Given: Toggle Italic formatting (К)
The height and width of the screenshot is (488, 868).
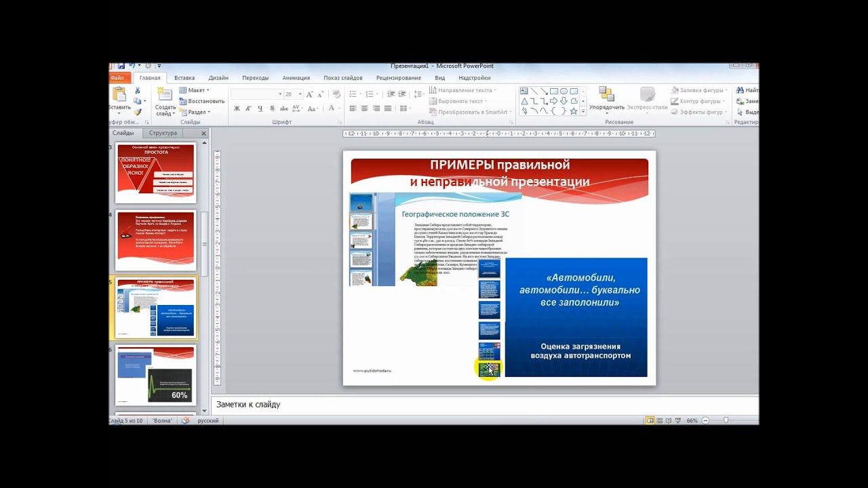Looking at the screenshot, I should 248,108.
